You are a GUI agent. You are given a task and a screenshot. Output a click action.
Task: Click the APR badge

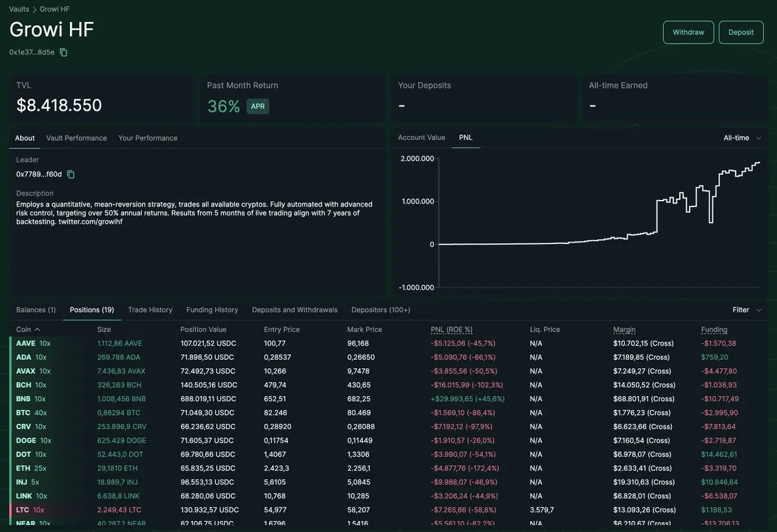point(258,106)
